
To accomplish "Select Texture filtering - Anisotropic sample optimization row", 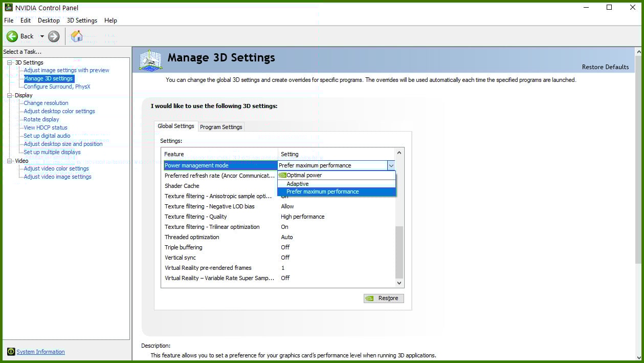I will click(220, 196).
